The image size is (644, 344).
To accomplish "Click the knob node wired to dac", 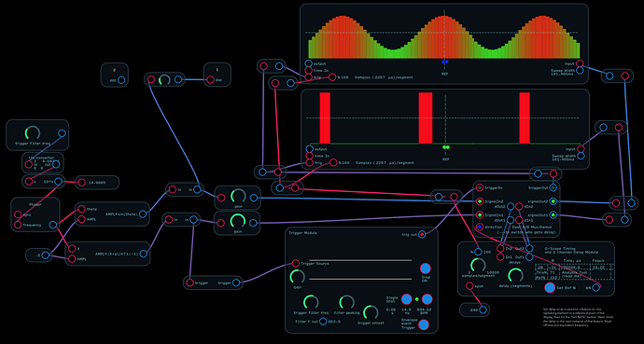I will [164, 79].
